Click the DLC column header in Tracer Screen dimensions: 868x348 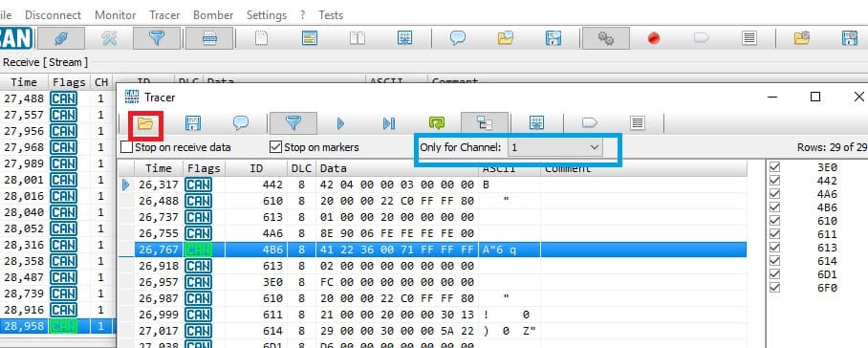[301, 168]
